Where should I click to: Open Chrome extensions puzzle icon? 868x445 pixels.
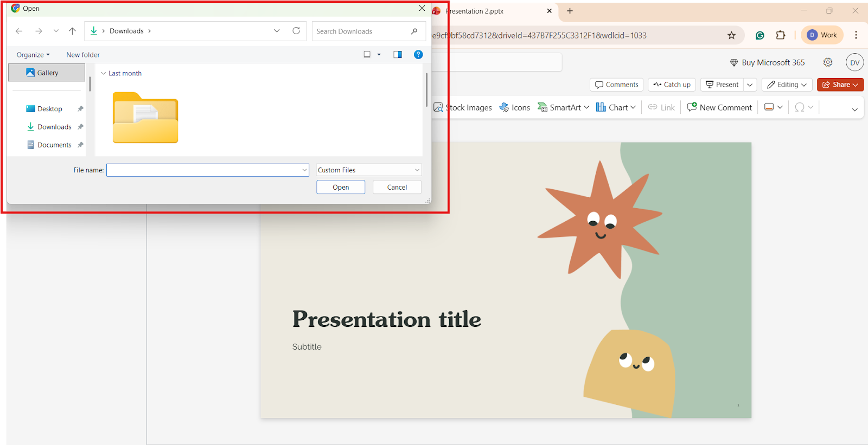click(x=781, y=35)
